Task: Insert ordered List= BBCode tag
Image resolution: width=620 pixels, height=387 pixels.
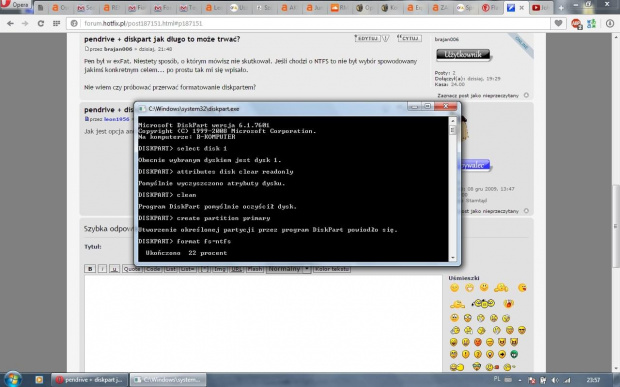Action: (x=187, y=269)
